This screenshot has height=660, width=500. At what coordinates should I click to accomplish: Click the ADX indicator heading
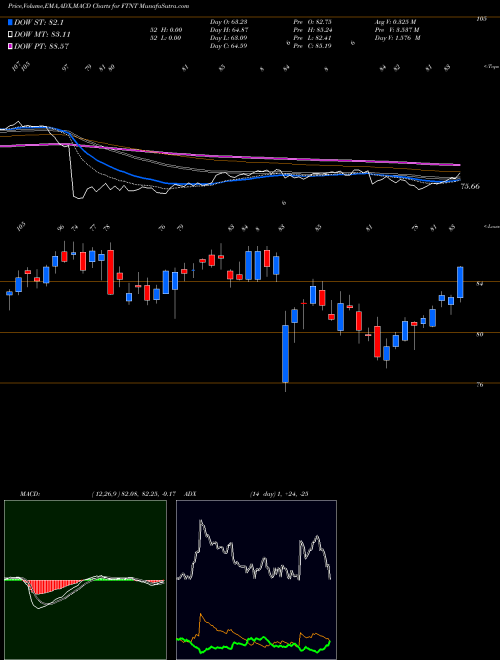190,493
